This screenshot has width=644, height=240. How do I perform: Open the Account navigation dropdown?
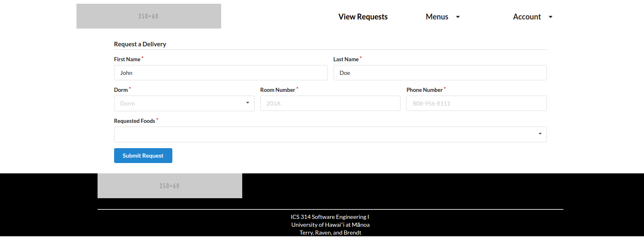(x=533, y=17)
